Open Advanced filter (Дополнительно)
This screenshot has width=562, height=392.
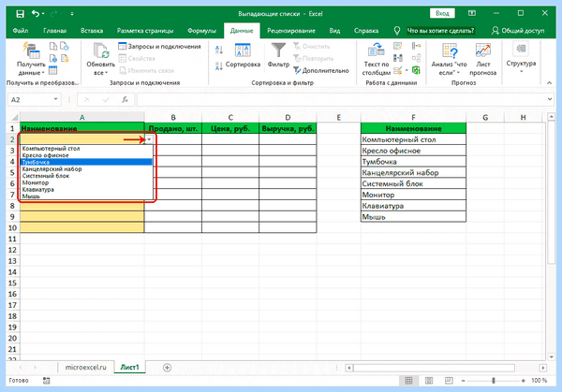[x=320, y=70]
